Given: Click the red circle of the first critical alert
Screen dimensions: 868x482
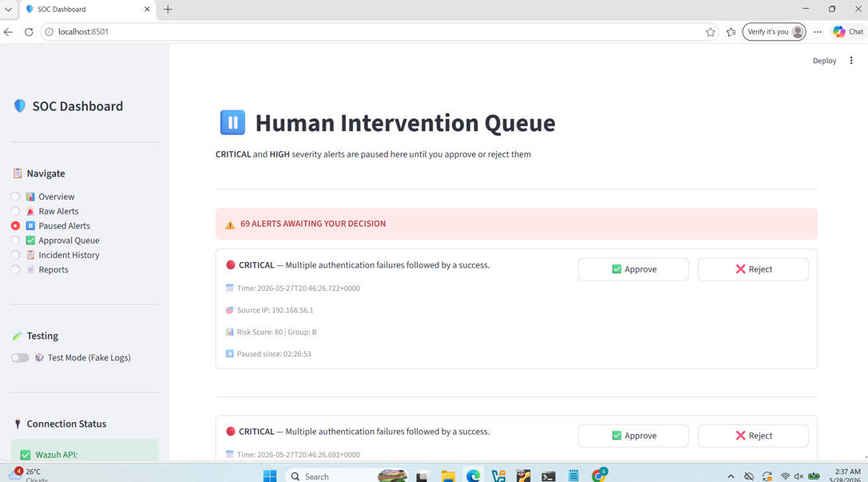Looking at the screenshot, I should pyautogui.click(x=230, y=265).
